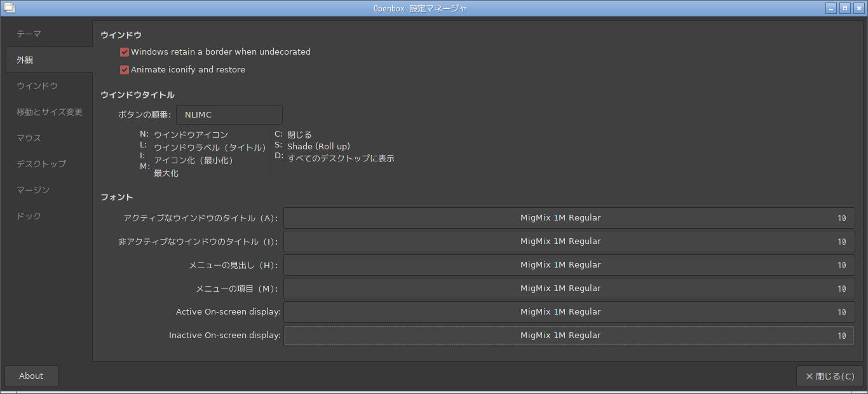Image resolution: width=868 pixels, height=394 pixels.
Task: Click the ウインドウタイトル section heading
Action: click(137, 95)
